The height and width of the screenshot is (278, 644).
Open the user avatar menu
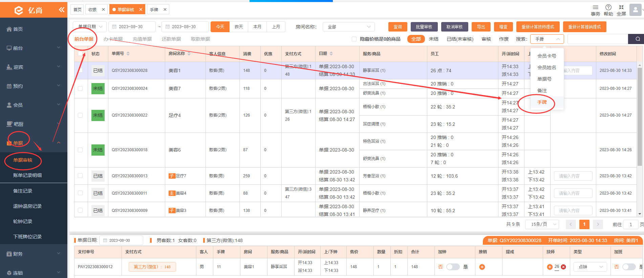click(x=635, y=10)
